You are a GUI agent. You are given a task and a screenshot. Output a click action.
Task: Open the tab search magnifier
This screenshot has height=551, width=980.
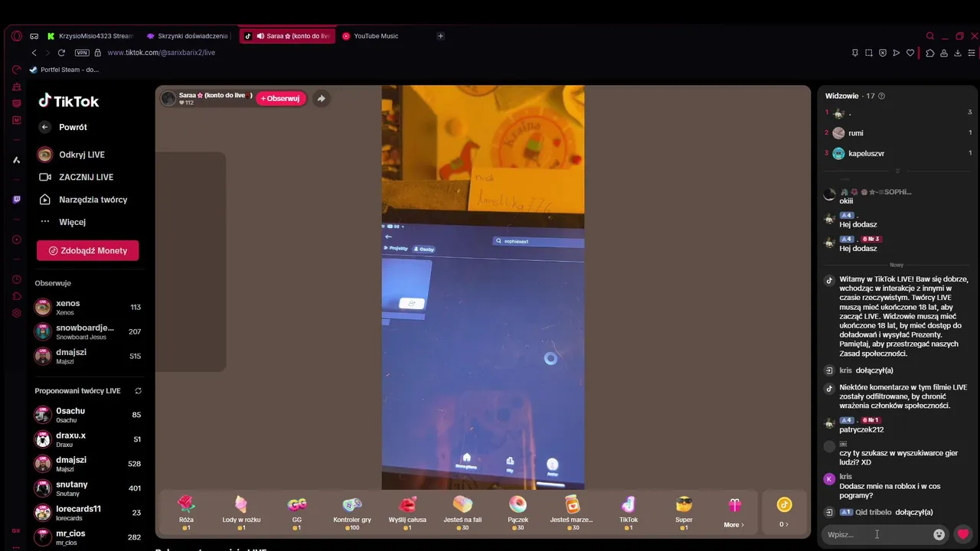[x=930, y=36]
